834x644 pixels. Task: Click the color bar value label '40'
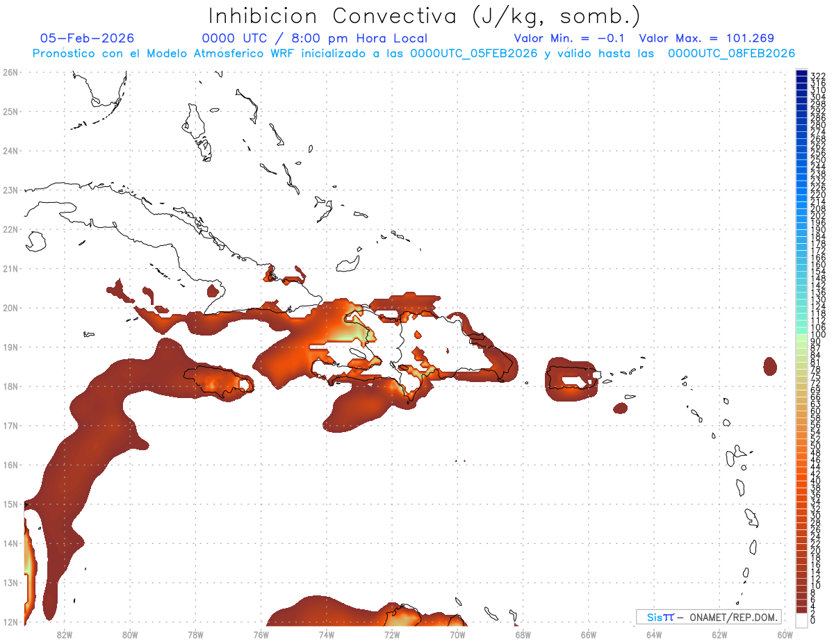pos(815,481)
